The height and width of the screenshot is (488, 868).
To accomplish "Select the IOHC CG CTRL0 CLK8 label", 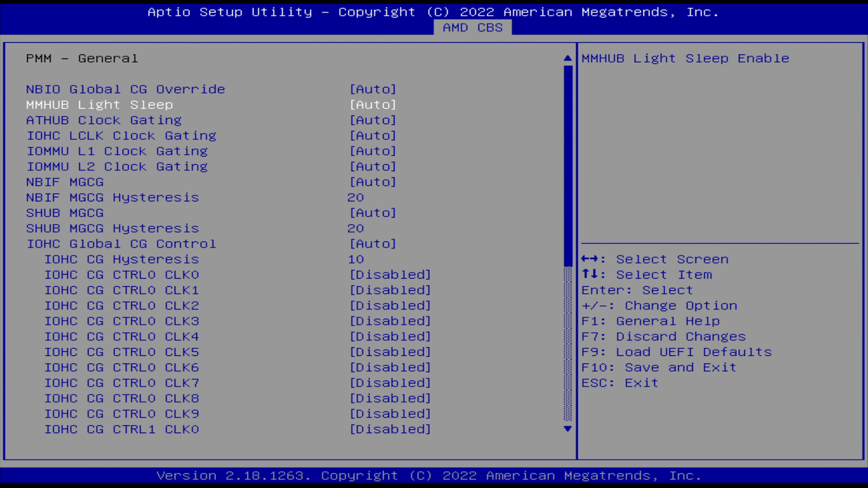I will tap(122, 399).
